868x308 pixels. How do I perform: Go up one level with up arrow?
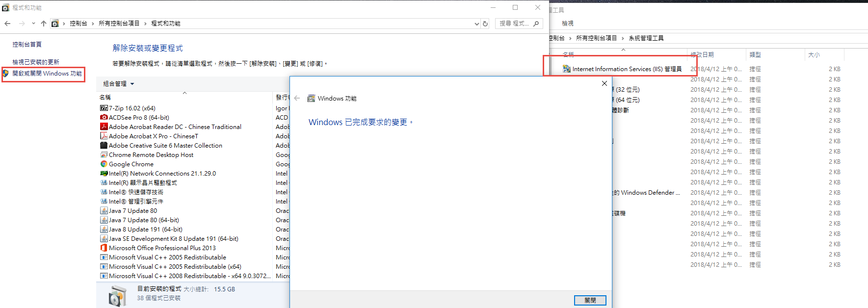(x=44, y=24)
